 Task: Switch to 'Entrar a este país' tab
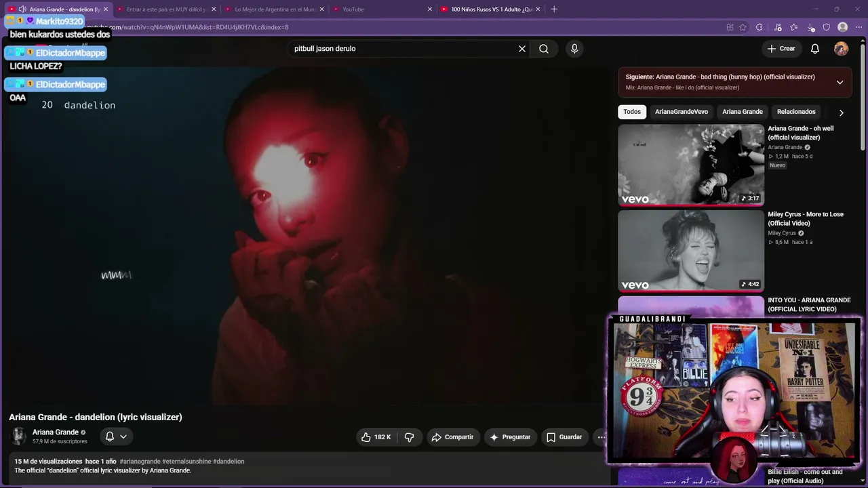166,9
